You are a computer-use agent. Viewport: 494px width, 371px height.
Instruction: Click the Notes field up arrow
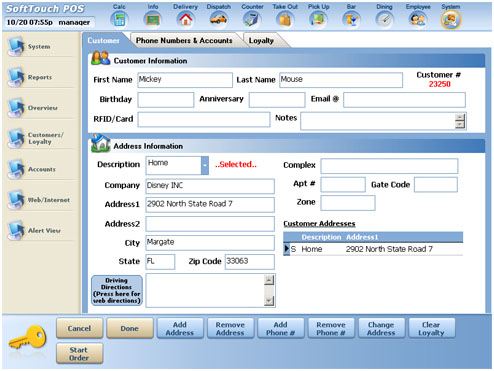coord(460,118)
